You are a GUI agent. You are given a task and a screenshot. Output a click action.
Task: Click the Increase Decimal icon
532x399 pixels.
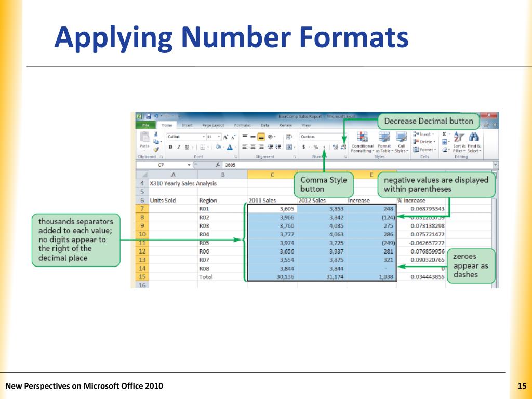(x=335, y=147)
